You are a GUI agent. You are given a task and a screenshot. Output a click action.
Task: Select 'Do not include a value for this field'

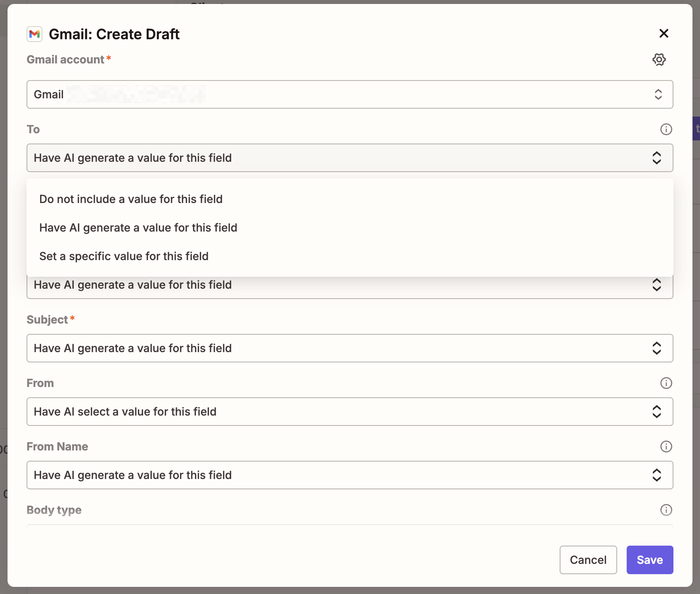(x=131, y=199)
